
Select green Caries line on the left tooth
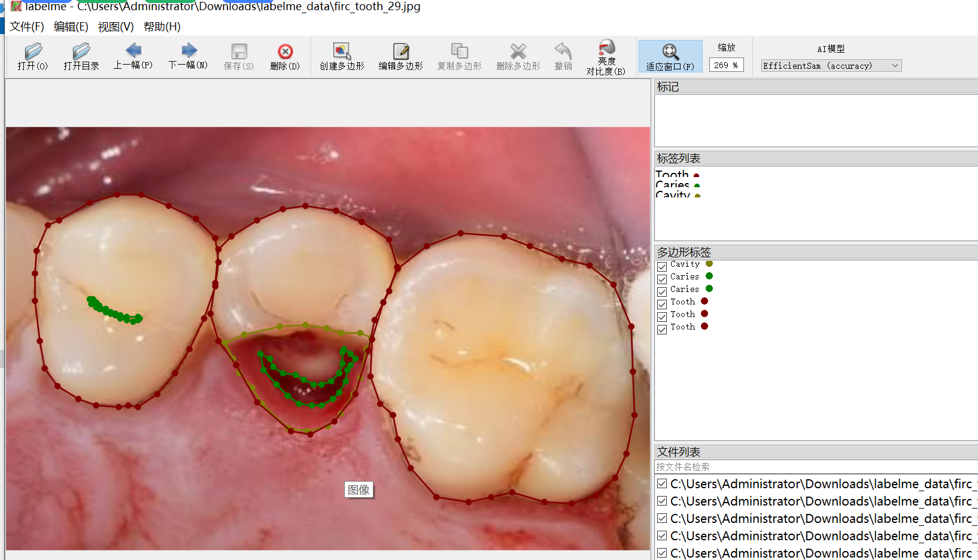114,311
